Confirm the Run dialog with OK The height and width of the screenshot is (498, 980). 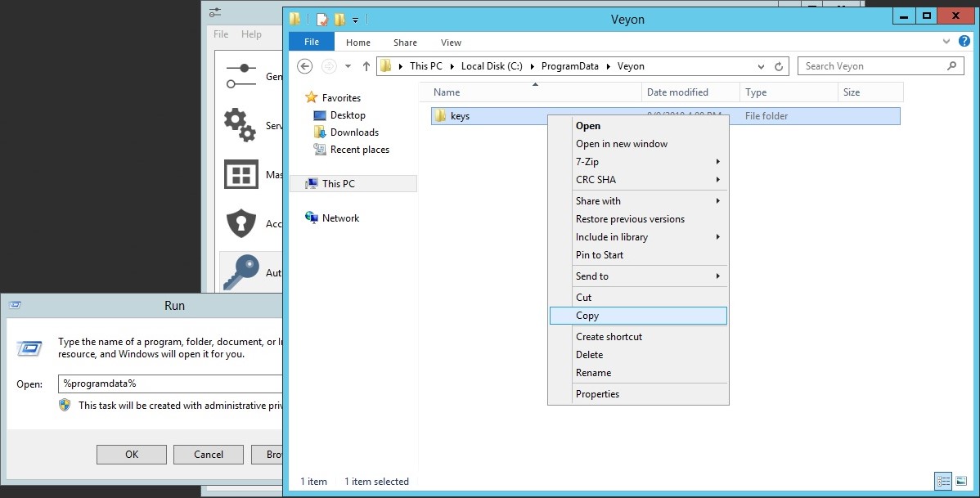(x=131, y=455)
